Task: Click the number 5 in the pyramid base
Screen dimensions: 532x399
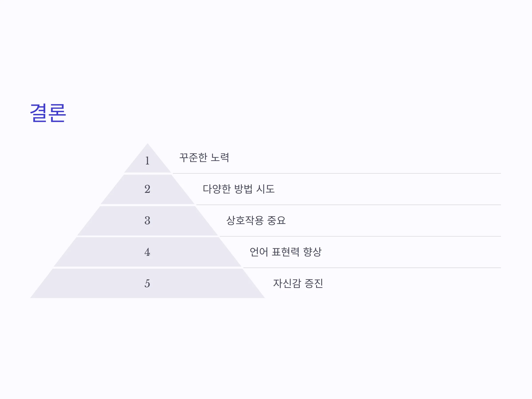Action: point(147,284)
